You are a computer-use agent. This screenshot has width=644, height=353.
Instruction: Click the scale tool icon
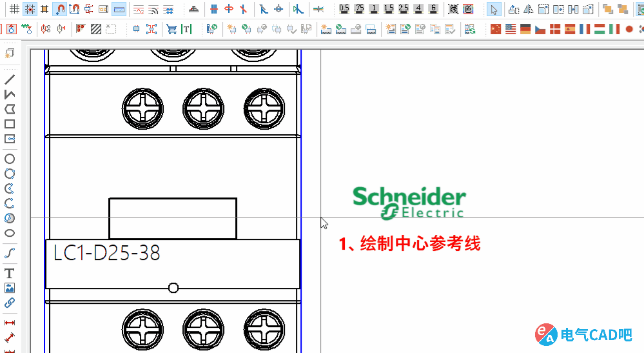pyautogui.click(x=543, y=9)
